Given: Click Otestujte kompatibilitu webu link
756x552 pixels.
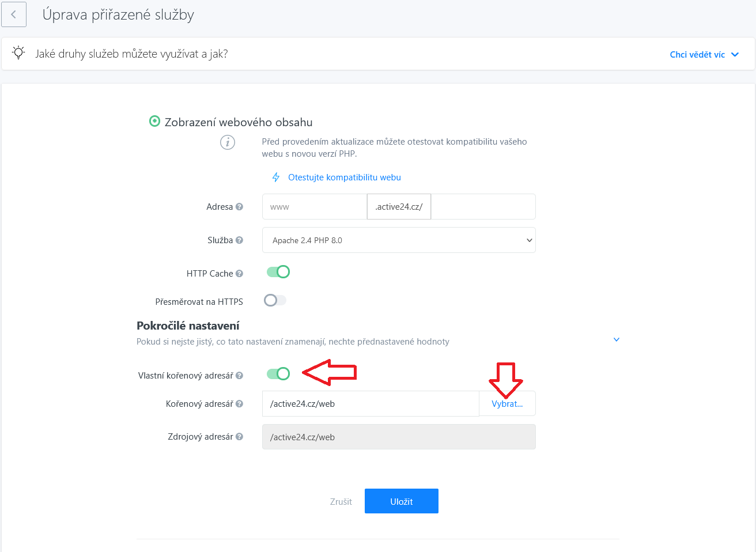Looking at the screenshot, I should point(345,177).
